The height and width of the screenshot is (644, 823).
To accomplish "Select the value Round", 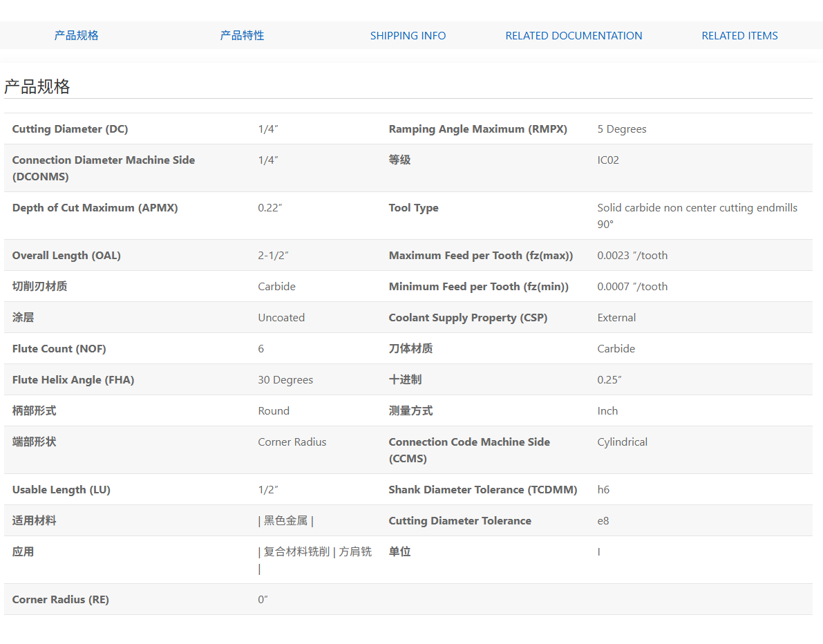I will (274, 411).
